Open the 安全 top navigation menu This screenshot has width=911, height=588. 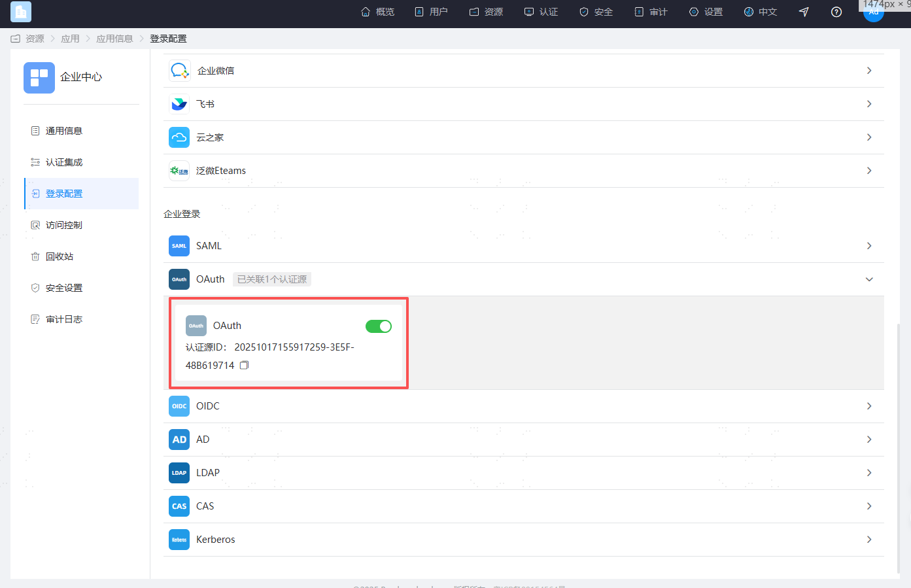pyautogui.click(x=596, y=12)
